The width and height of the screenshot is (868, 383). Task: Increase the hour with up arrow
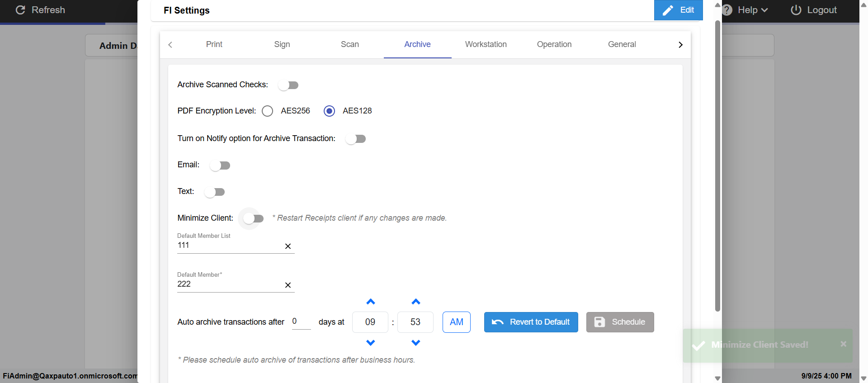[x=370, y=302]
